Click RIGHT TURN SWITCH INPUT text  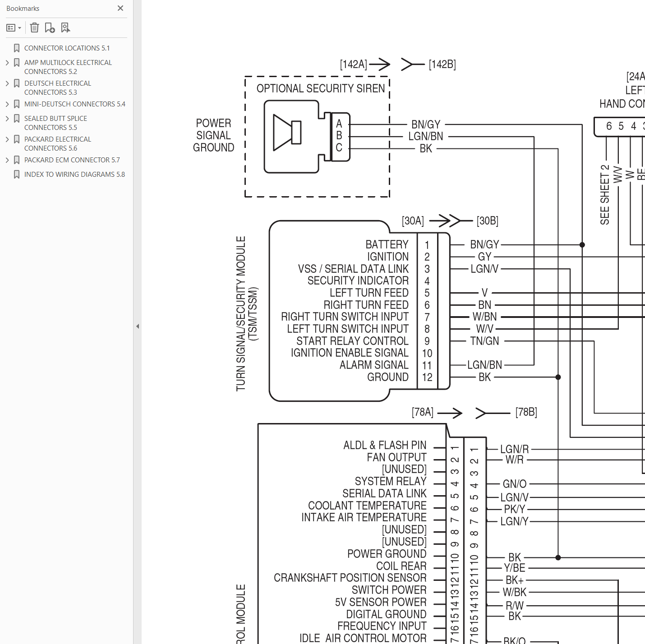tap(345, 317)
